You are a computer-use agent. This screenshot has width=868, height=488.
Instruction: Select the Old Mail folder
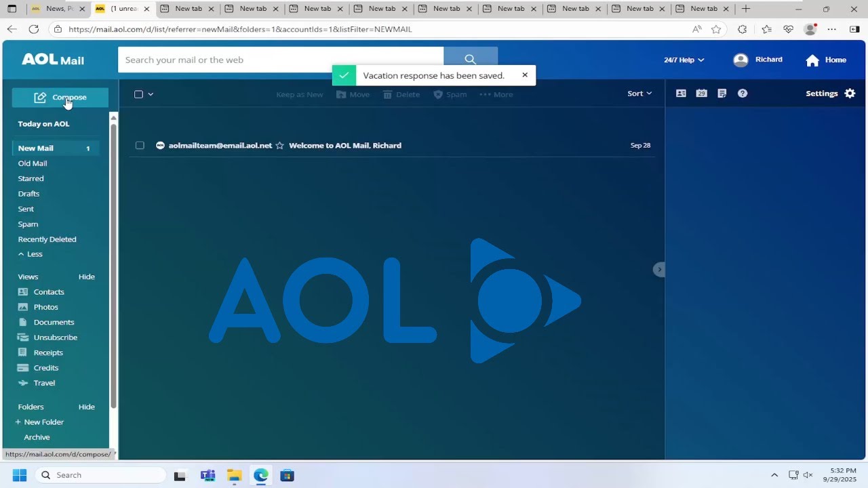pyautogui.click(x=33, y=163)
